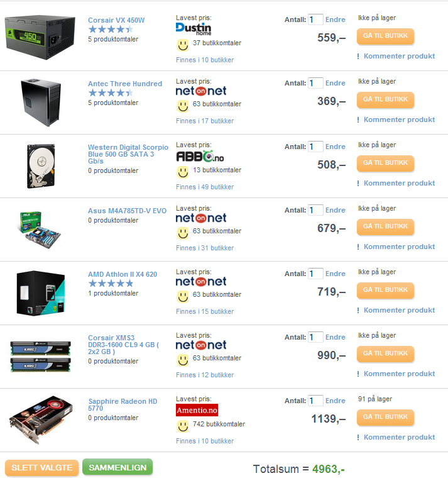
Task: Click the quantity field for Sapphire Radeon HD 5770
Action: (315, 401)
